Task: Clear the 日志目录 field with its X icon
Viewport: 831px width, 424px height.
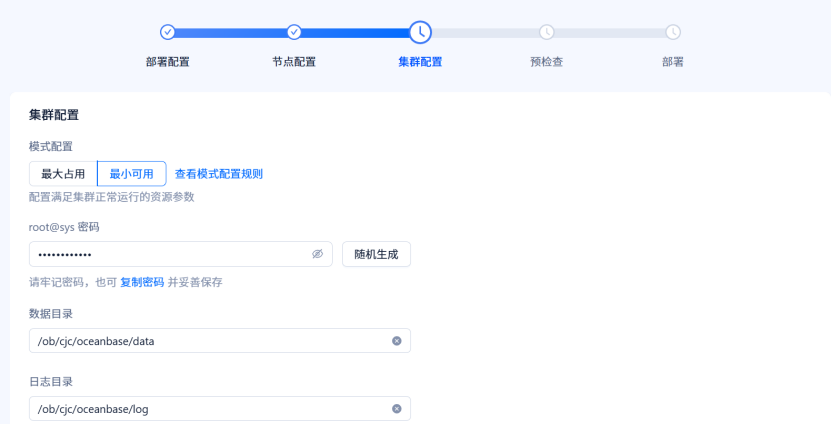Action: [x=396, y=409]
